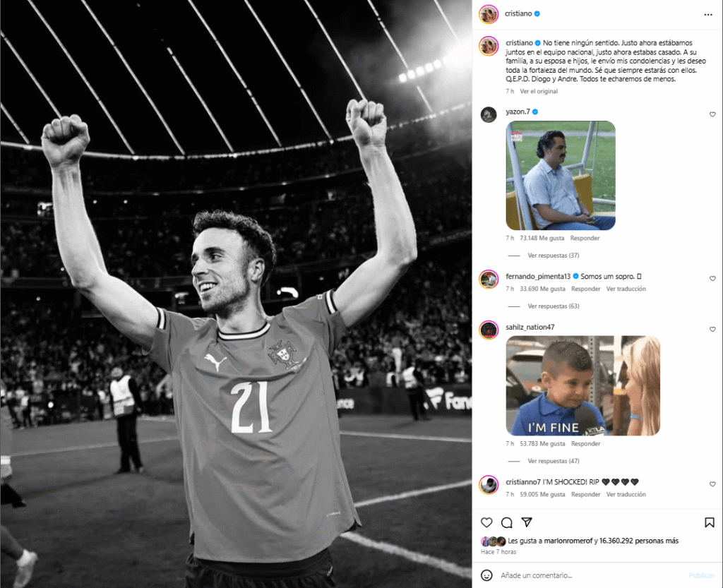Click Responder under cristianno7's comment
Image resolution: width=723 pixels, height=588 pixels.
point(585,494)
